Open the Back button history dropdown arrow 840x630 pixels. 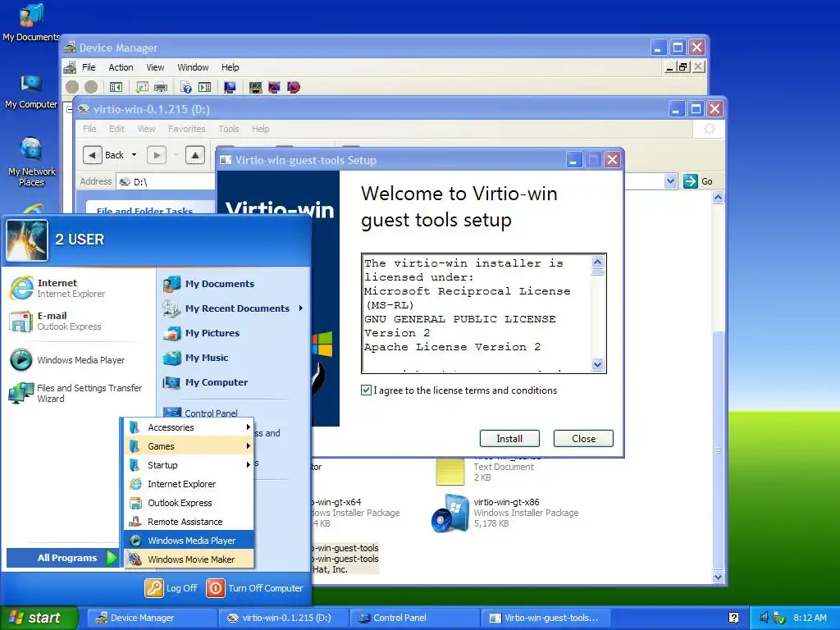[x=134, y=155]
